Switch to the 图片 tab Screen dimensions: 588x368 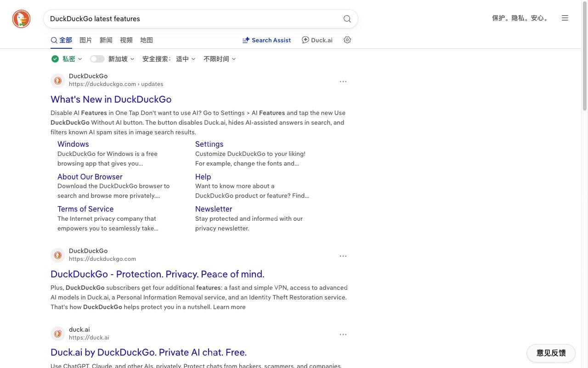[x=86, y=40]
